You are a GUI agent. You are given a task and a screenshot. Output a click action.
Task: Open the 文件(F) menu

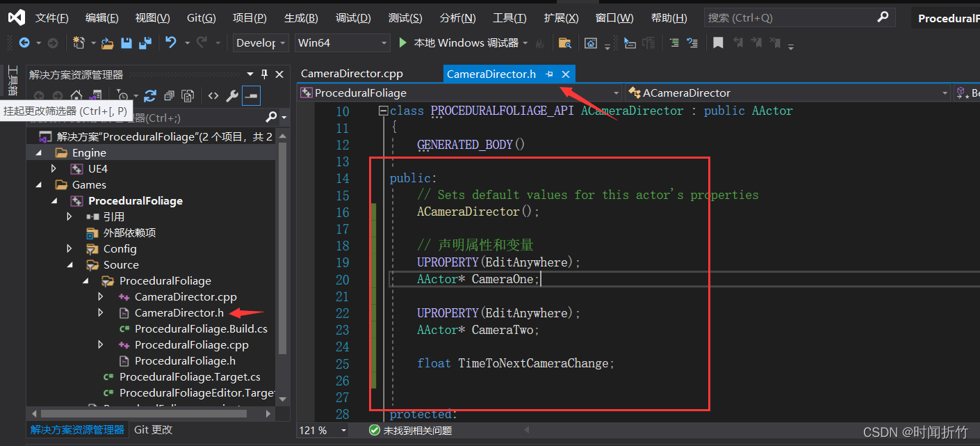51,18
